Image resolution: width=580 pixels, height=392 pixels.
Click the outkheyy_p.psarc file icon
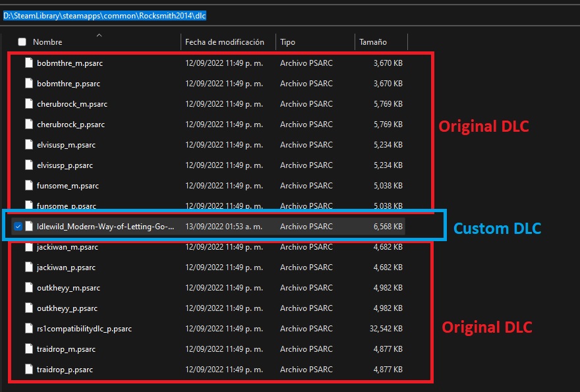pos(28,308)
